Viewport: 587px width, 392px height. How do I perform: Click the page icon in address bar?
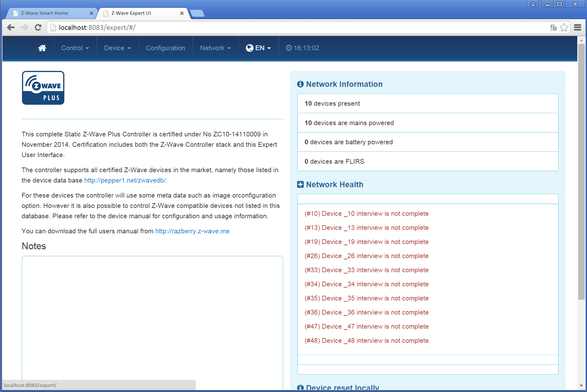click(53, 28)
